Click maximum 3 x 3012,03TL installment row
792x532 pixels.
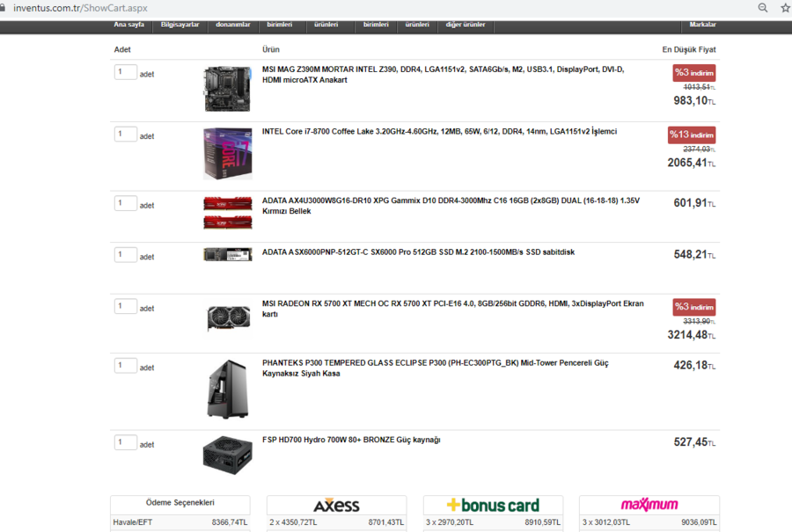coord(649,522)
